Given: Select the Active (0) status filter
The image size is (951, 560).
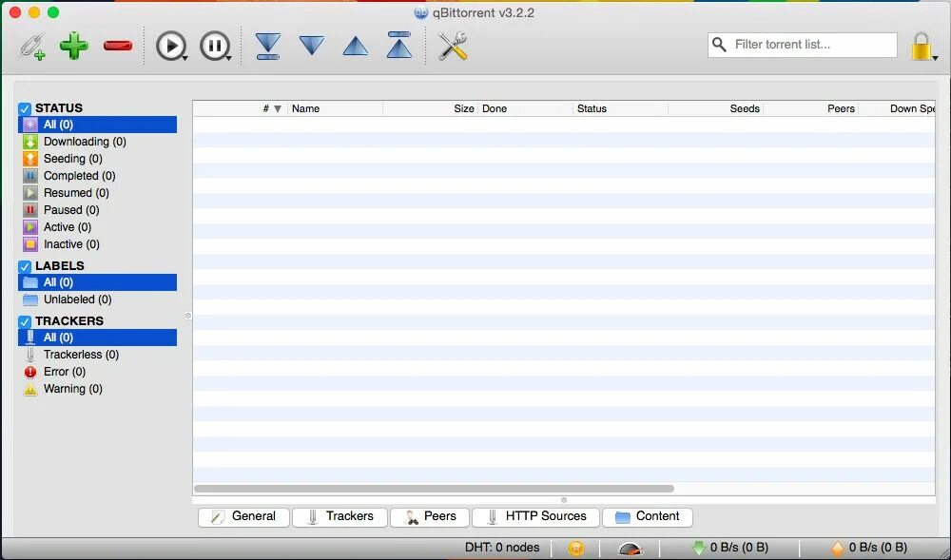Looking at the screenshot, I should coord(98,227).
